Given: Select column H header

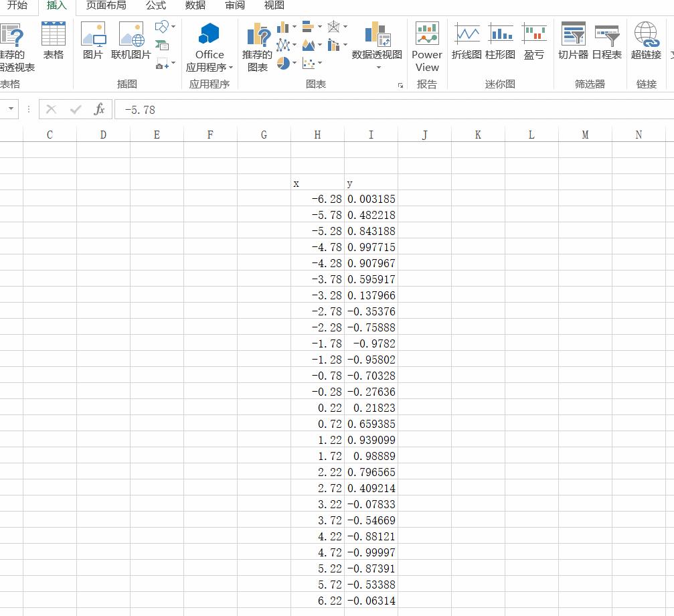Looking at the screenshot, I should (x=317, y=135).
